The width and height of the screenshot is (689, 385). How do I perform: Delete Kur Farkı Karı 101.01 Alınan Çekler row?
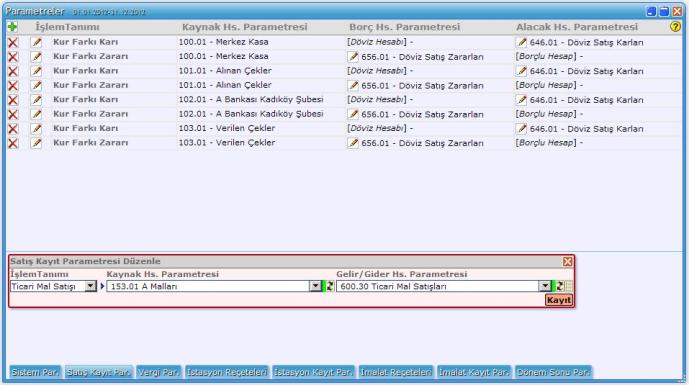click(13, 71)
